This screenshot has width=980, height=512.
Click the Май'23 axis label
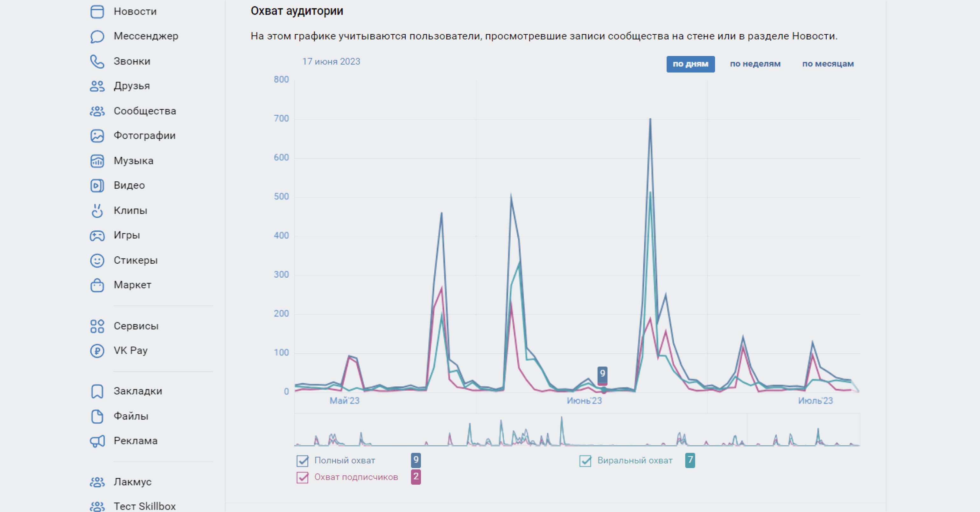(x=344, y=401)
